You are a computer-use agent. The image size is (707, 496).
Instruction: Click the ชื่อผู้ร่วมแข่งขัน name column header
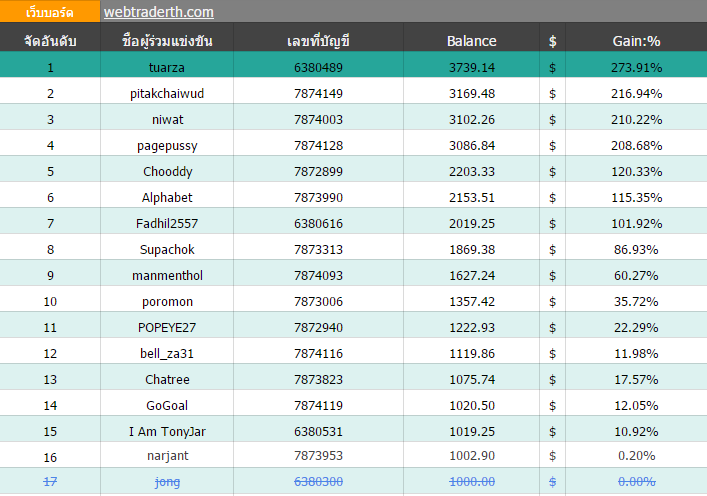167,41
